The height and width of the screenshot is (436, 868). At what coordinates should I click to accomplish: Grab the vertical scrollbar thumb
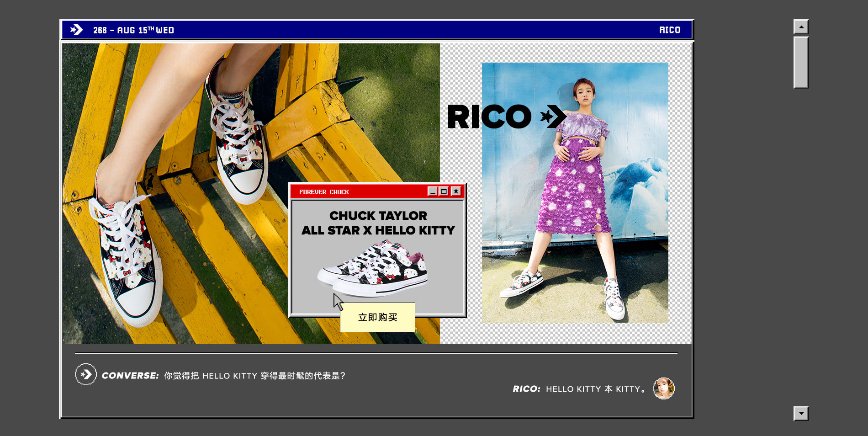(801, 62)
